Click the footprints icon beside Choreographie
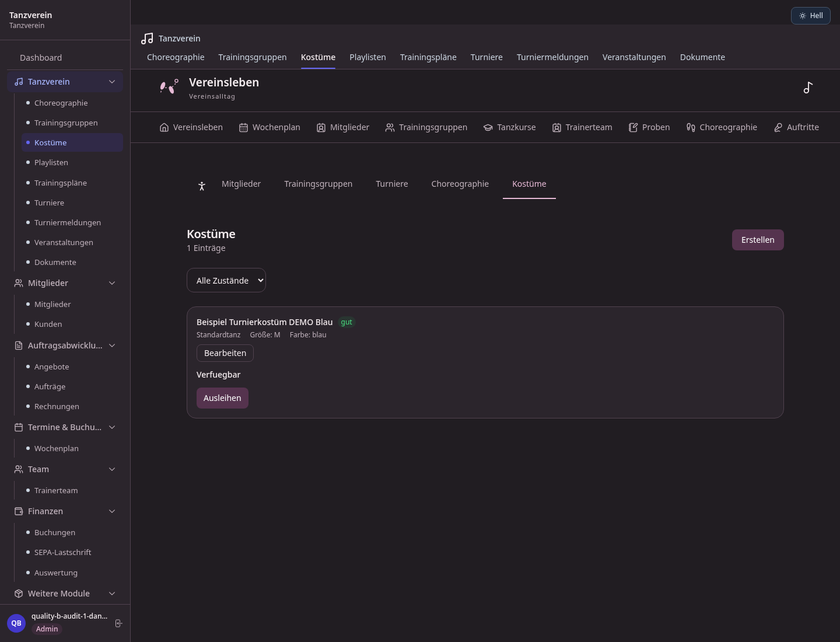This screenshot has height=642, width=840. (691, 127)
